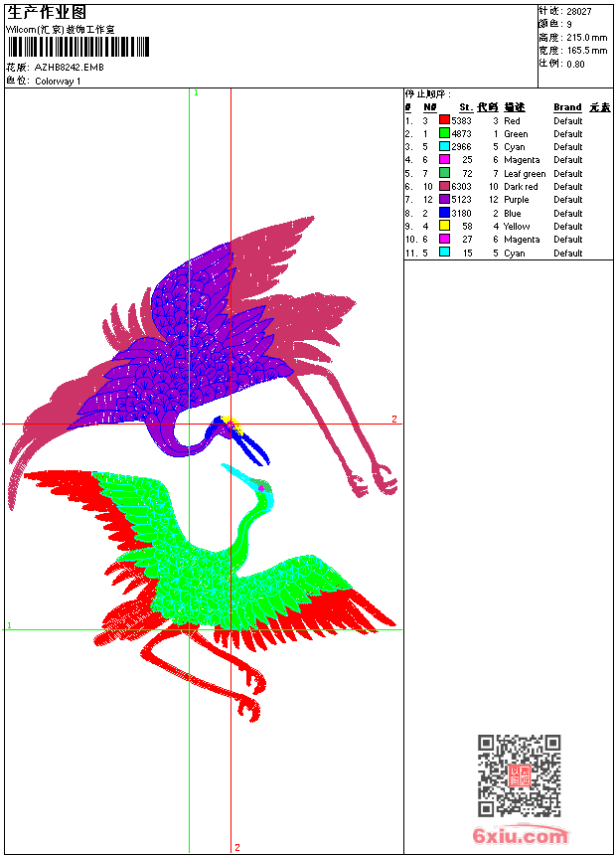The height and width of the screenshot is (855, 616).
Task: Select stitch count '4873'
Action: pos(461,133)
